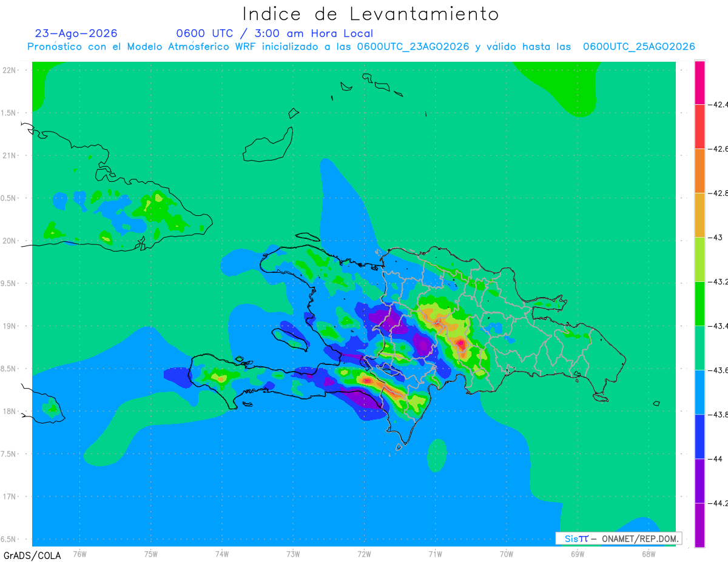Screen dimensions: 728x562
Task: Select the date text '23-Ago-2026'
Action: (x=76, y=33)
